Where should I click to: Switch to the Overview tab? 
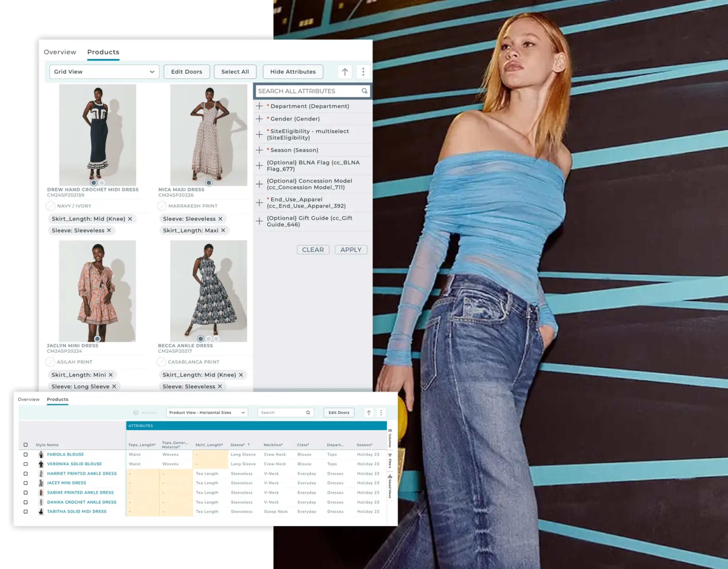[x=60, y=52]
